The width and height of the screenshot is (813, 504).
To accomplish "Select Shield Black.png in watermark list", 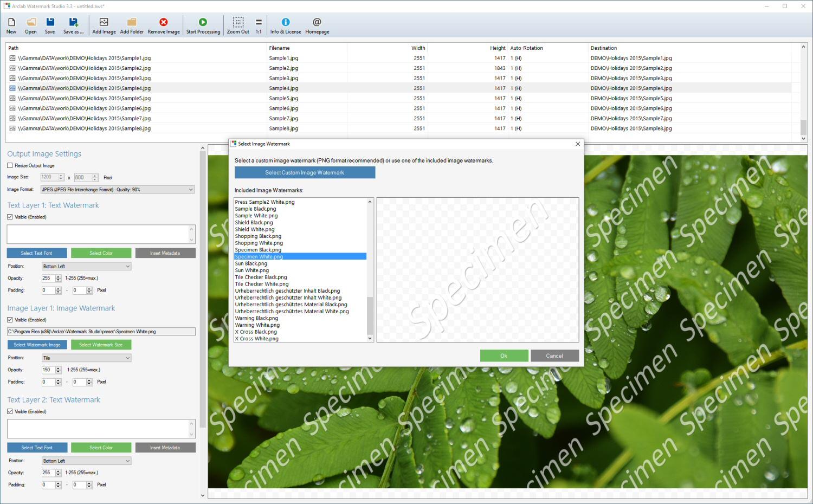I will pos(254,223).
